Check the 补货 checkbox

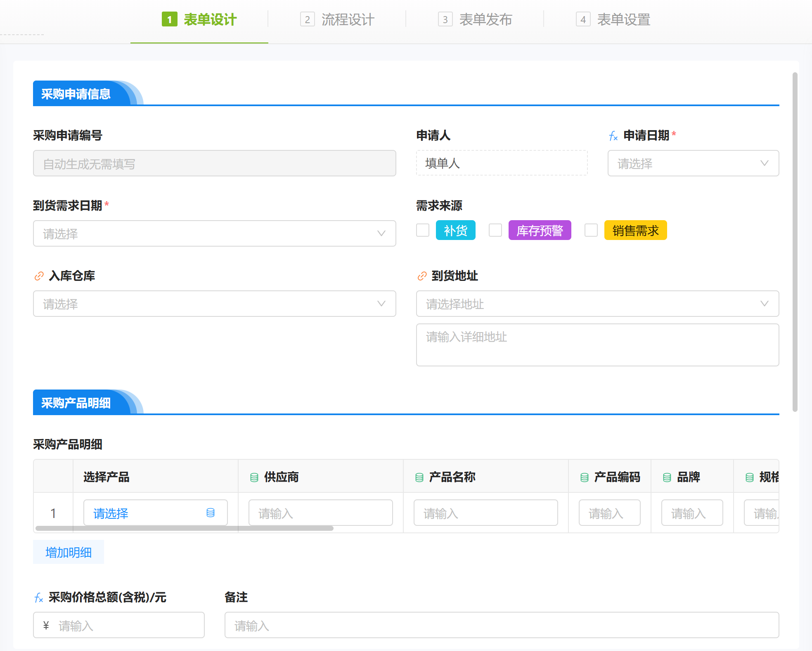[x=423, y=230]
